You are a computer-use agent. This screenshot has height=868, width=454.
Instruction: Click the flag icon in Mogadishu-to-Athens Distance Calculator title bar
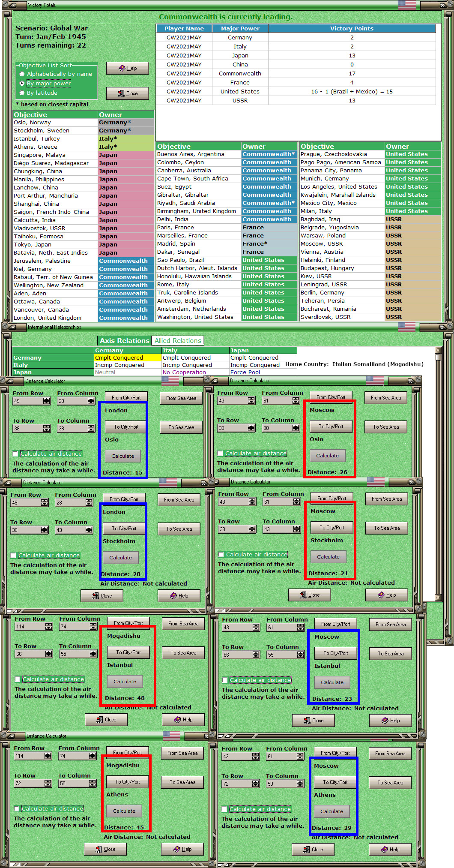[171, 736]
